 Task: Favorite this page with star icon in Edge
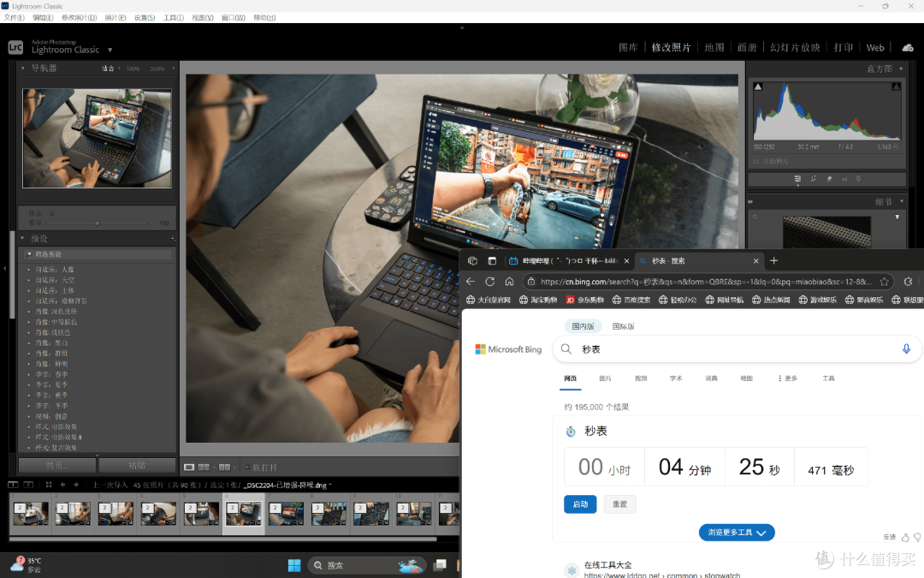pyautogui.click(x=884, y=282)
